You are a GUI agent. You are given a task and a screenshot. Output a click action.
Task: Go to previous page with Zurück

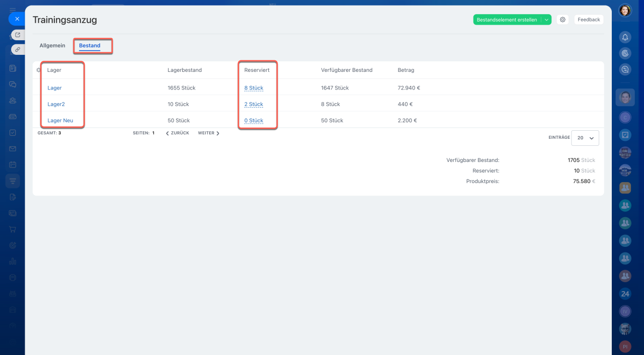[x=178, y=133]
